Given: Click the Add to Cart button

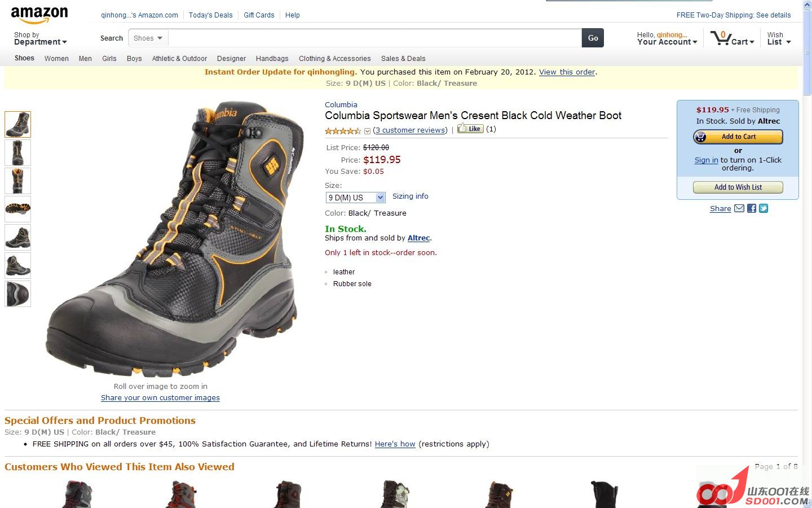Looking at the screenshot, I should click(738, 137).
